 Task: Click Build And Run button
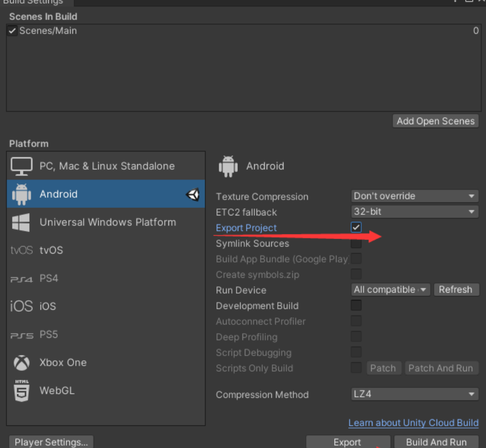pos(437,442)
